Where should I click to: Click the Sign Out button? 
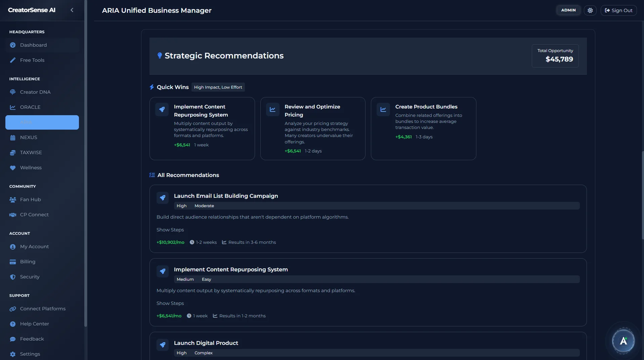[x=618, y=10]
